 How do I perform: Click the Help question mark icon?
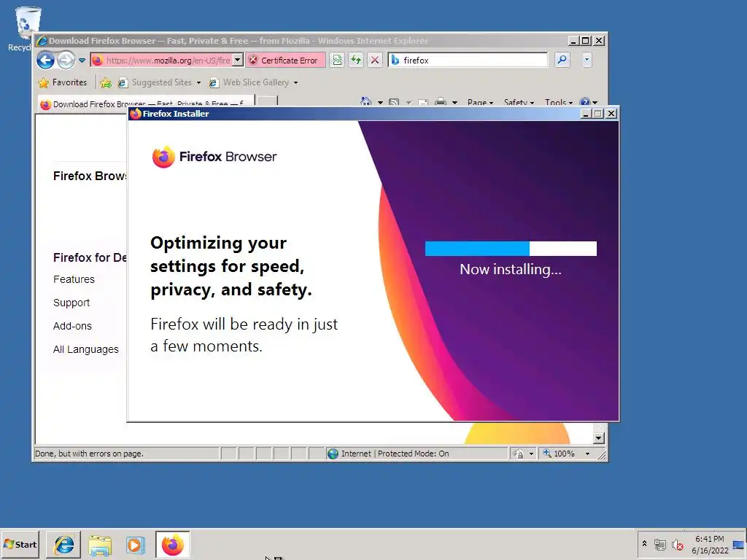click(584, 102)
